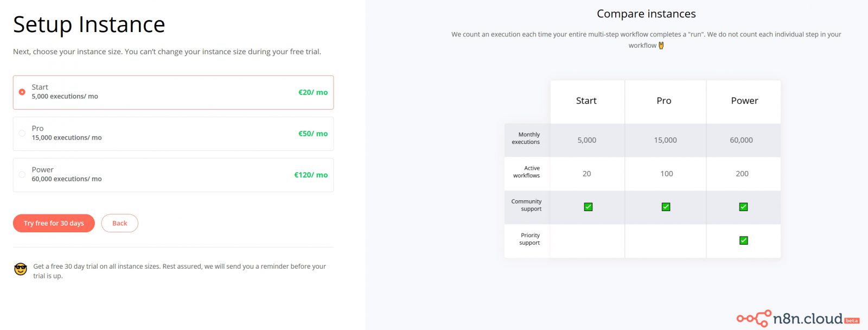
Task: Click the sunglasses emoji icon
Action: click(21, 269)
